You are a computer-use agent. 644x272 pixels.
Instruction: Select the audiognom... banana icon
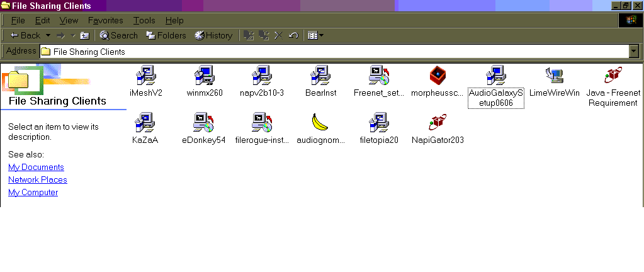[320, 122]
